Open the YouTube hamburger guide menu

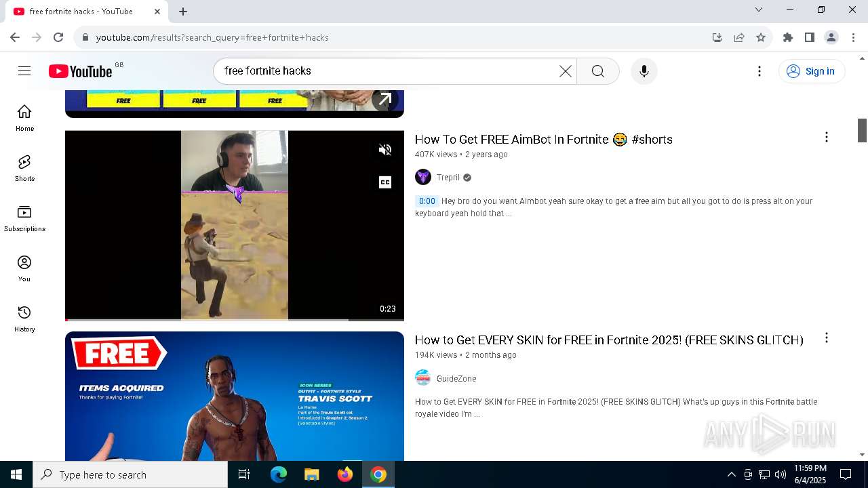pos(24,71)
